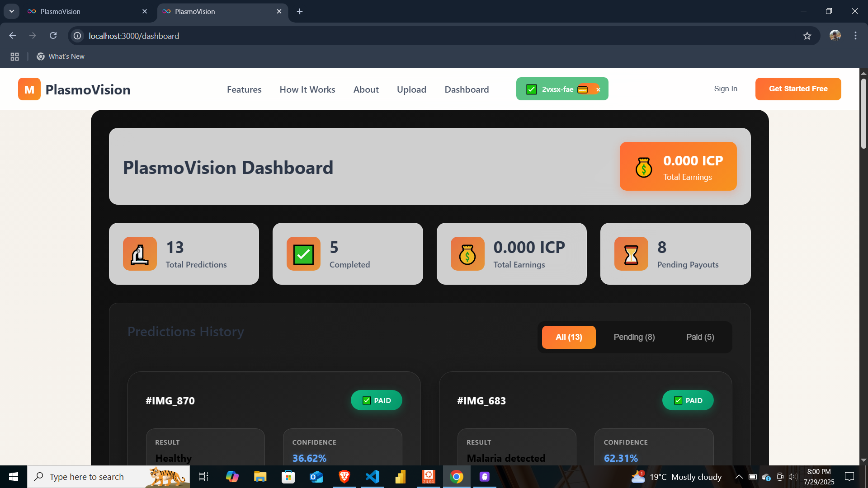This screenshot has height=488, width=868.
Task: Click the PAID status badge on IMG_683
Action: pos(688,400)
